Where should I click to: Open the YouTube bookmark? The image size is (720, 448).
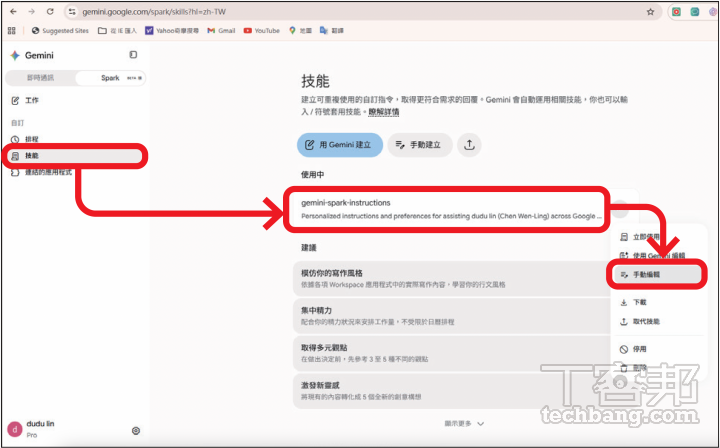click(262, 30)
